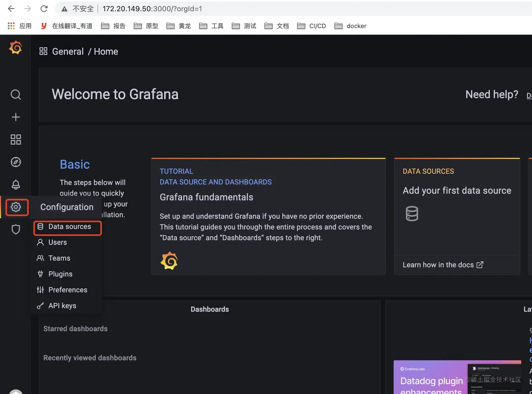Open the 报告 bookmark folder
This screenshot has height=394, width=532.
tap(113, 26)
